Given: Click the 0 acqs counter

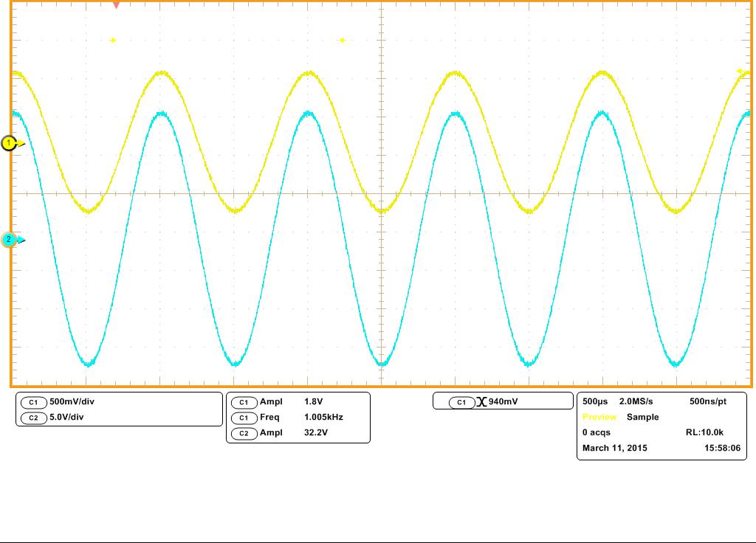Looking at the screenshot, I should [597, 432].
